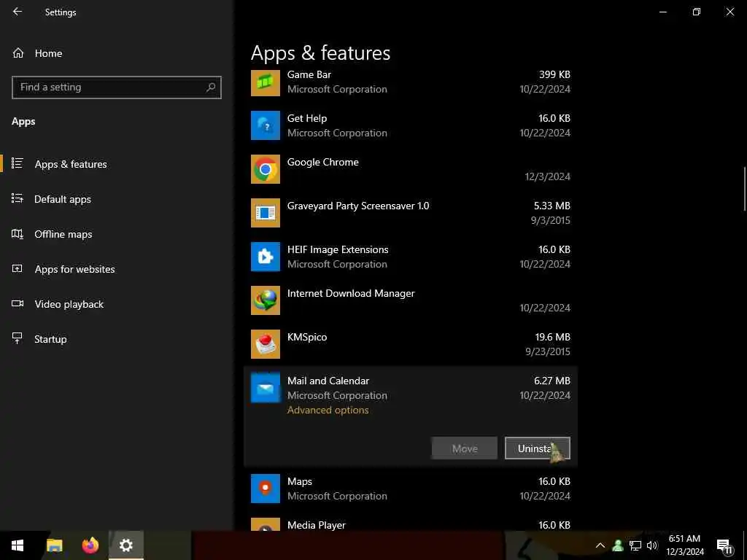Image resolution: width=747 pixels, height=560 pixels.
Task: Click the Default apps sidebar icon
Action: coord(18,198)
